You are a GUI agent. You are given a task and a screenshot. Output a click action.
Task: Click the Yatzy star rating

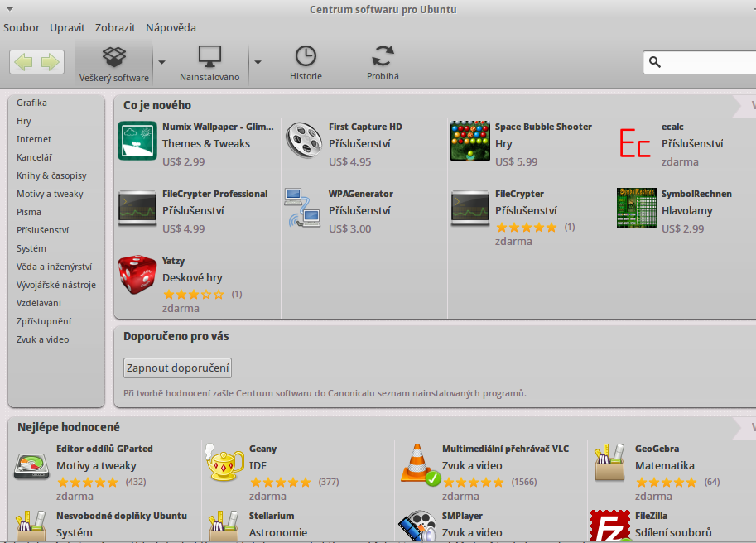tap(194, 295)
